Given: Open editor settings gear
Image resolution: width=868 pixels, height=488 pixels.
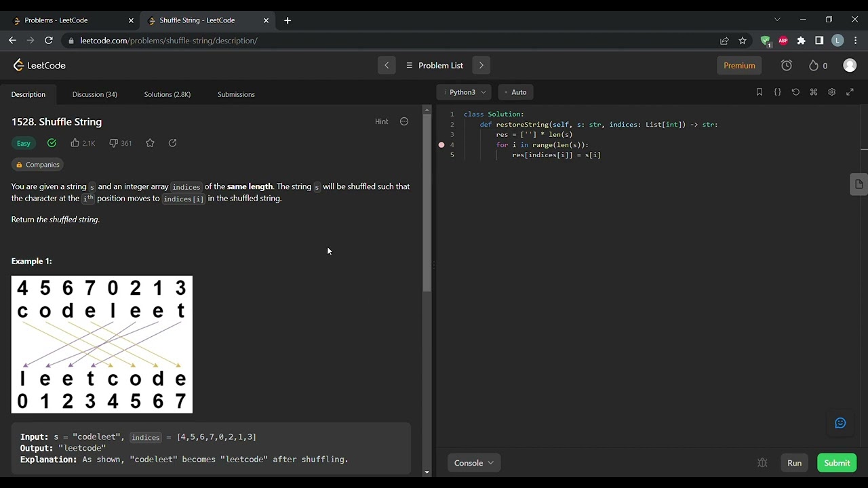Looking at the screenshot, I should pyautogui.click(x=832, y=92).
